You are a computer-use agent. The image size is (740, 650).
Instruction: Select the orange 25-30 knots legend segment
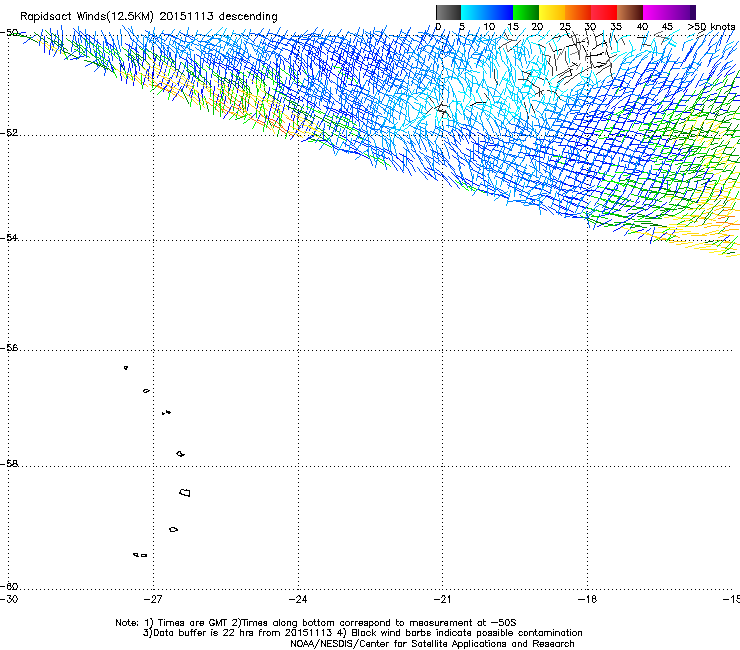coord(578,12)
